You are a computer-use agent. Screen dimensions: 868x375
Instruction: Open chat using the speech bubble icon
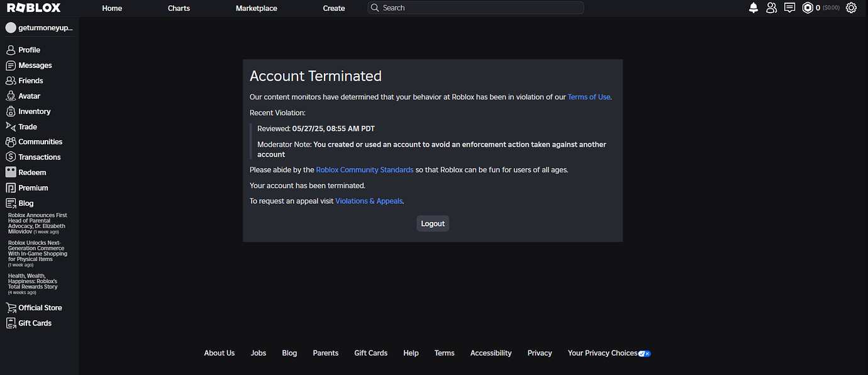tap(789, 7)
